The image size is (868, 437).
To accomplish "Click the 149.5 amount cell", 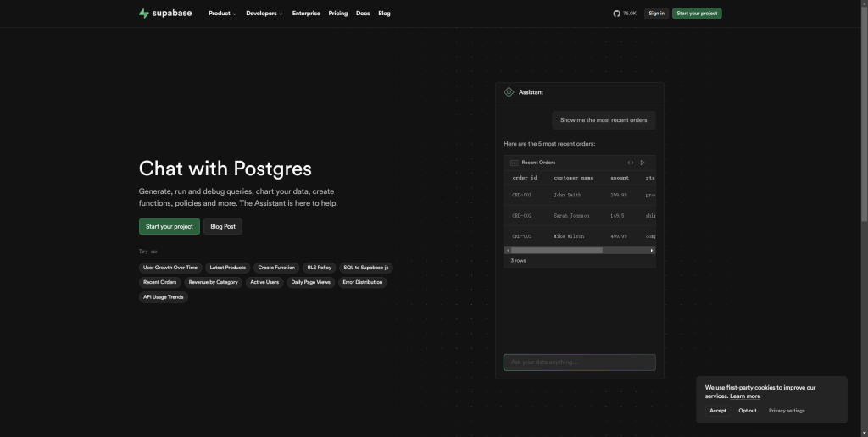I will click(x=617, y=216).
